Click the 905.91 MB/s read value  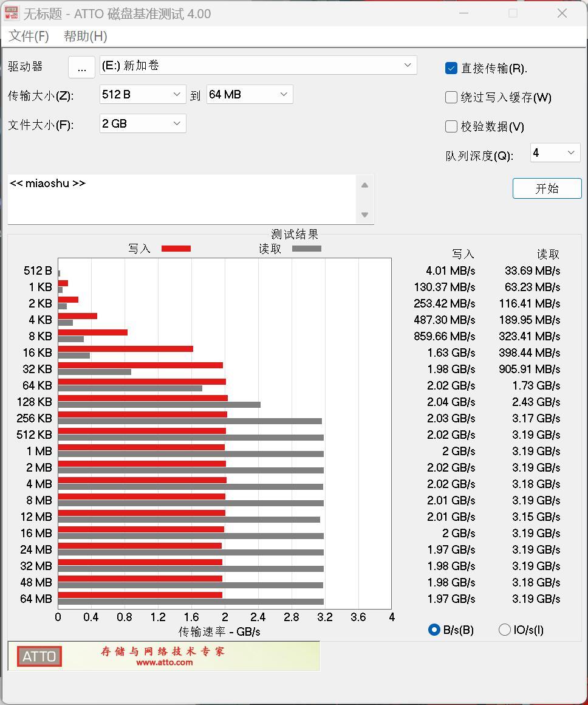[530, 369]
